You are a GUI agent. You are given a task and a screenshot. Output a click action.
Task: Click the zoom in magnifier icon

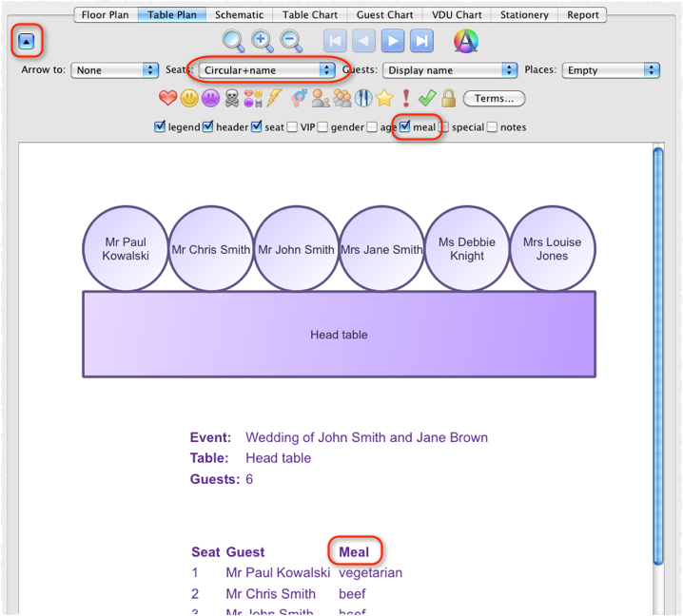(x=263, y=41)
